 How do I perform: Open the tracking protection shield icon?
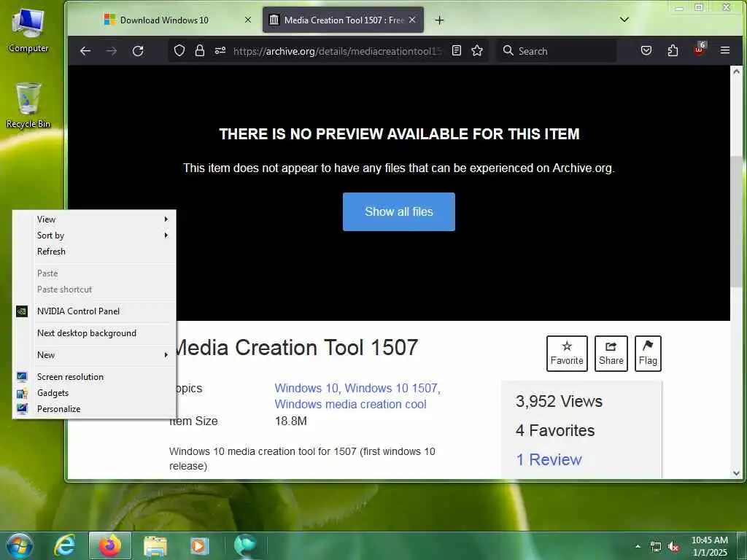pyautogui.click(x=179, y=50)
